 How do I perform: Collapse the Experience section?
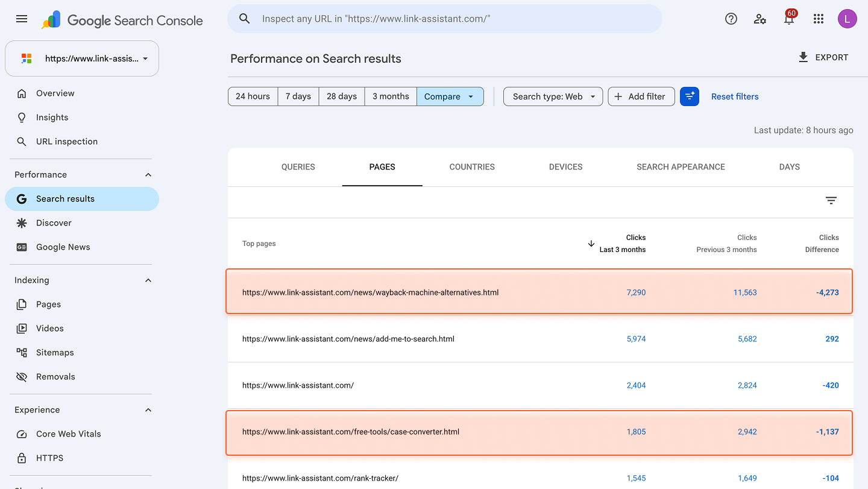coord(148,410)
